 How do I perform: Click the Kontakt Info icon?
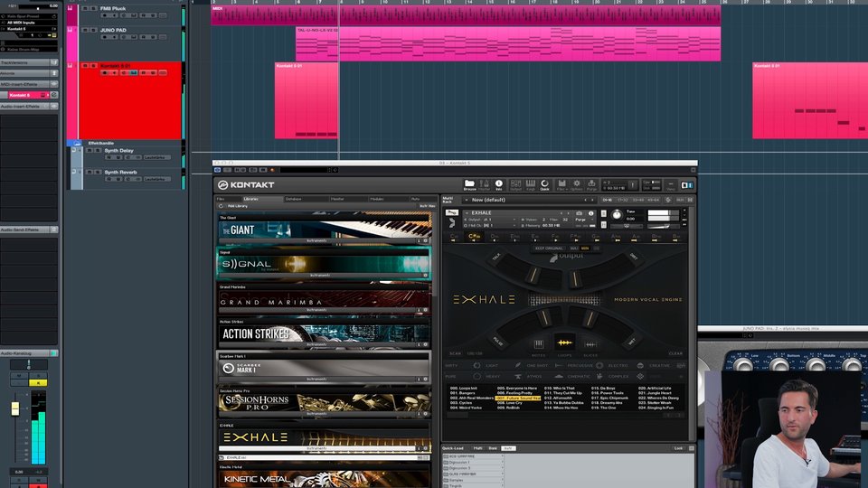point(499,183)
